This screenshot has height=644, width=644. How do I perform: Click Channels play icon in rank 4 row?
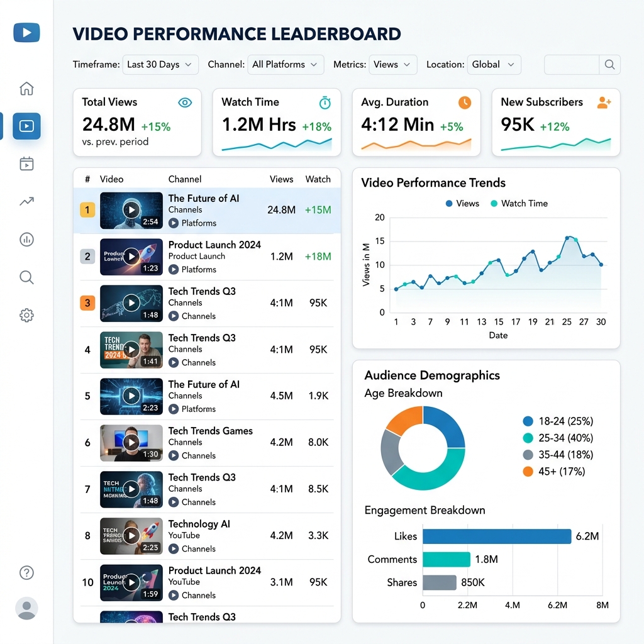point(174,363)
